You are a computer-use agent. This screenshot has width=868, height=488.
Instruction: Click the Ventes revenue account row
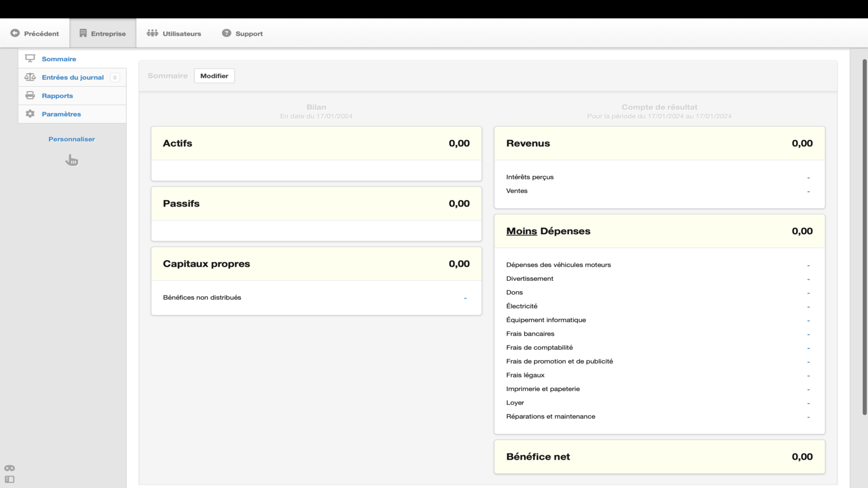[x=659, y=191]
